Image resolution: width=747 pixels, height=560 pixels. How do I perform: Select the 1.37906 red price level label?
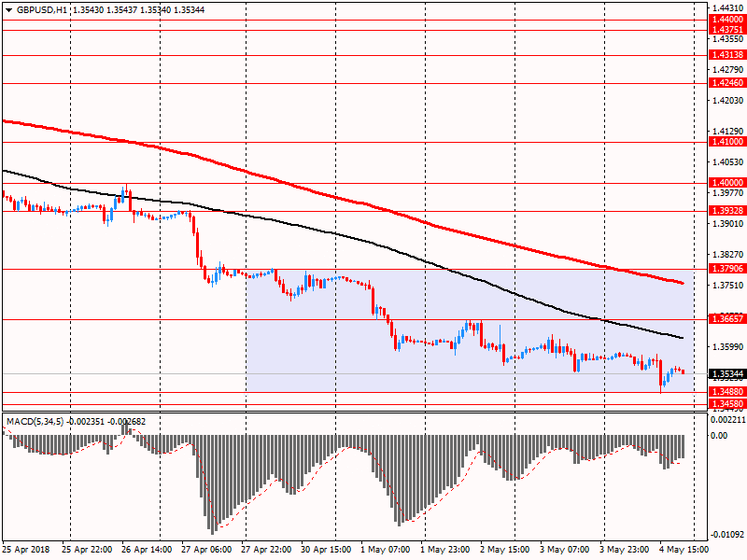point(727,269)
